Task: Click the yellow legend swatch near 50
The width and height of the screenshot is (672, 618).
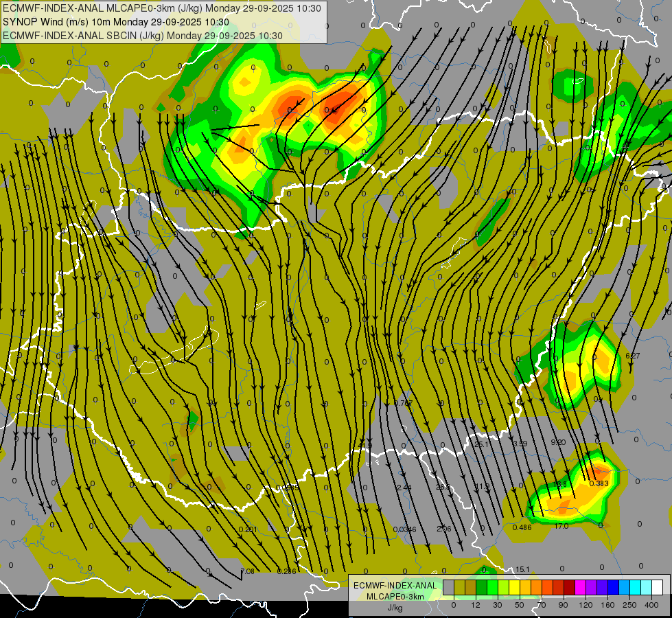Action: 514,587
